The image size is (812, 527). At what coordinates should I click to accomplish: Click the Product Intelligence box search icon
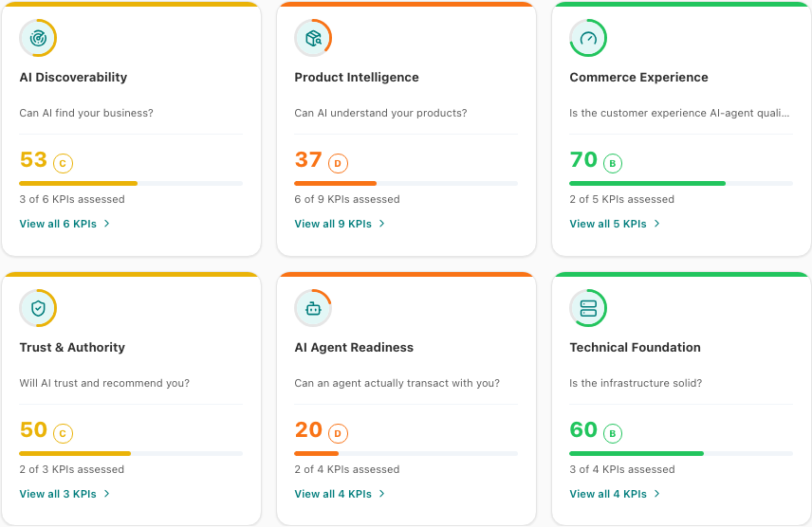click(313, 38)
